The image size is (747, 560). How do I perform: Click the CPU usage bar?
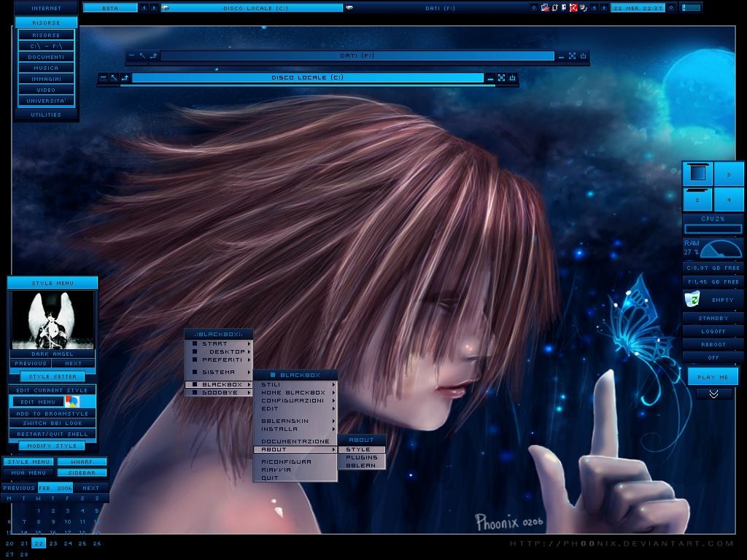(713, 229)
